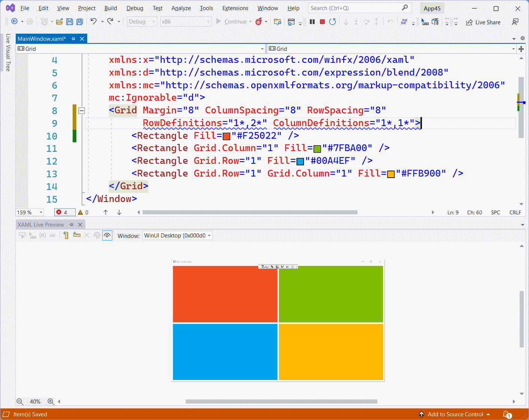Zoom in using the preview magnifier icon
Image resolution: width=529 pixels, height=420 pixels.
click(51, 401)
